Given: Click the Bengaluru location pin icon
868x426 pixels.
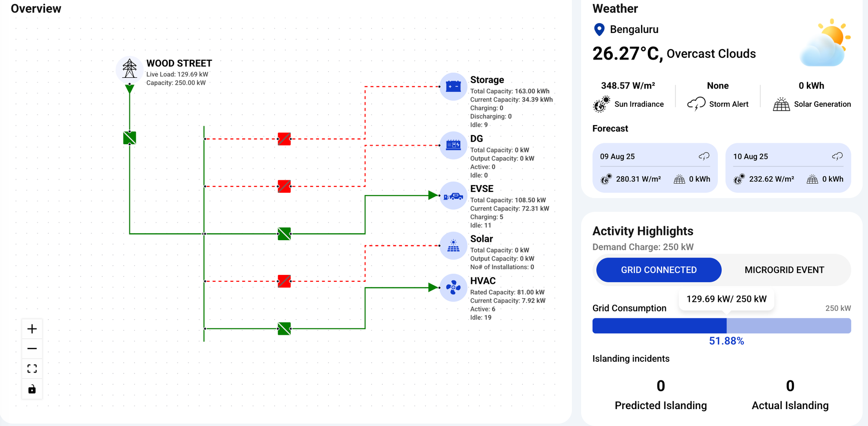Looking at the screenshot, I should click(599, 30).
